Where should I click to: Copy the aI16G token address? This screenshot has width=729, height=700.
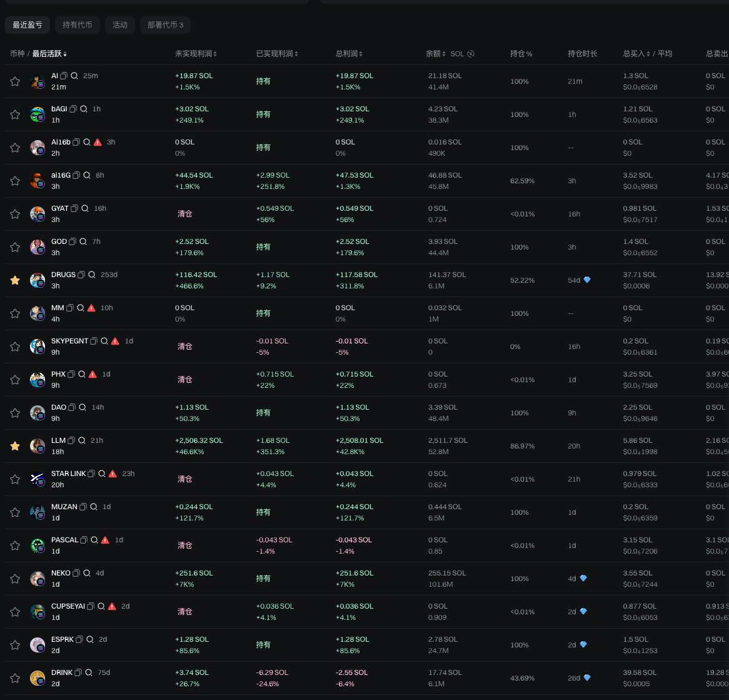[76, 175]
